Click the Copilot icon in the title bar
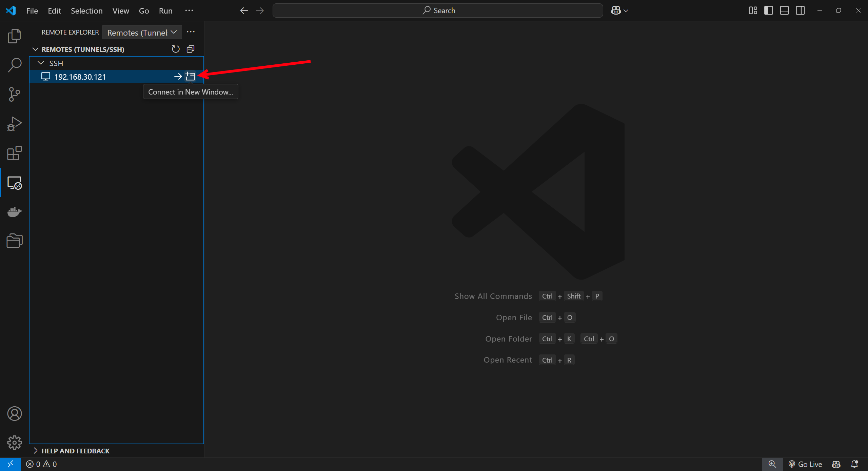 pyautogui.click(x=616, y=11)
